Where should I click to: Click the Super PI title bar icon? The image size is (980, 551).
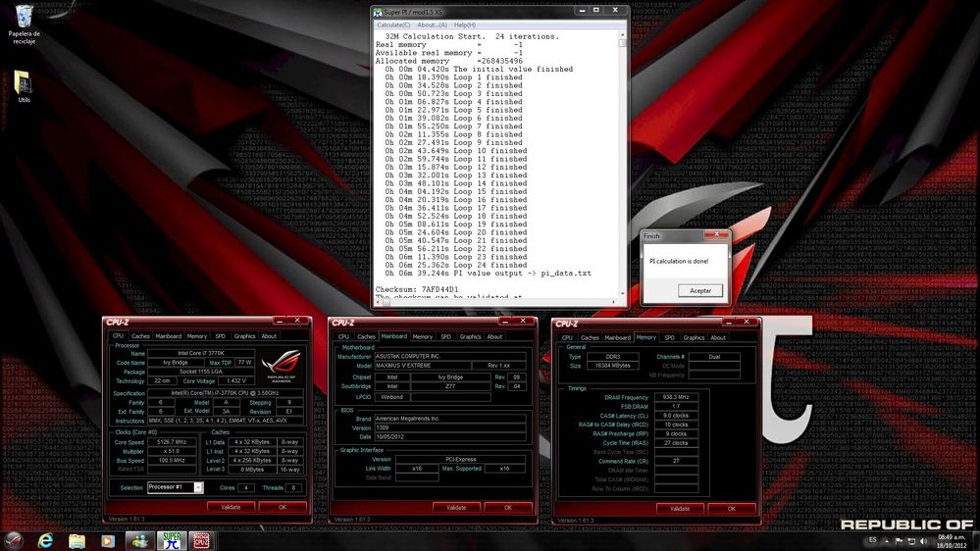point(378,12)
